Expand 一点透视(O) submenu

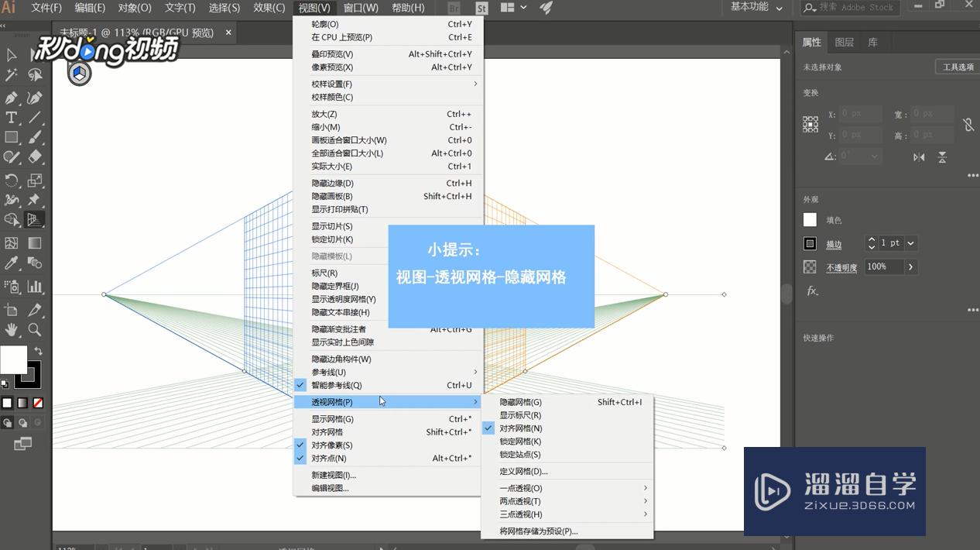567,488
